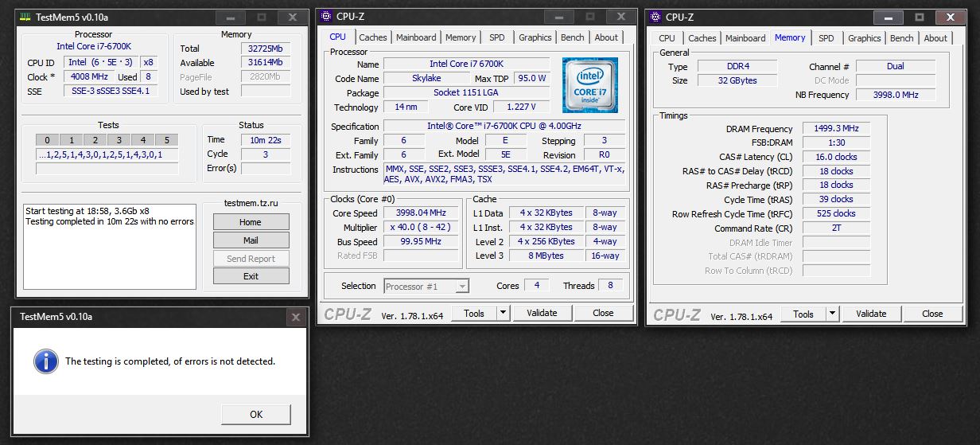Click the Package Socket 1151 LGA field

coord(467,92)
